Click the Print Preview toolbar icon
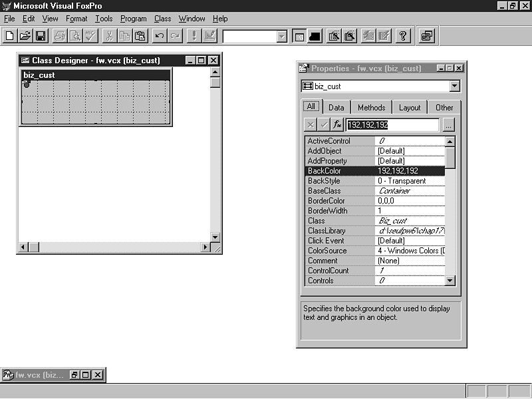532x399 pixels. click(76, 36)
